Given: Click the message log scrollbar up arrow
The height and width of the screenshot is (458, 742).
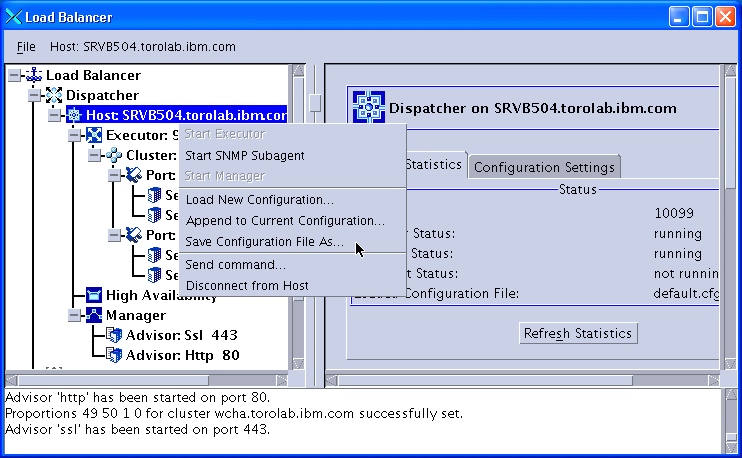Looking at the screenshot, I should (730, 395).
